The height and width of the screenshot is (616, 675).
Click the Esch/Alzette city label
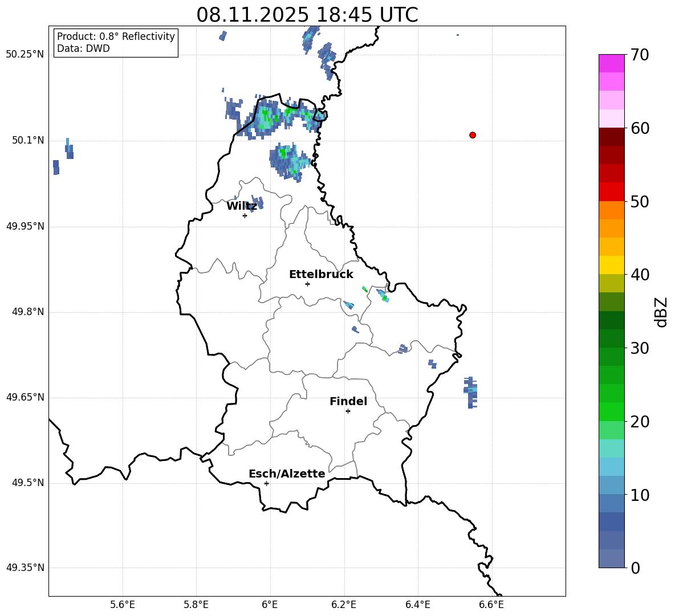[x=287, y=474]
